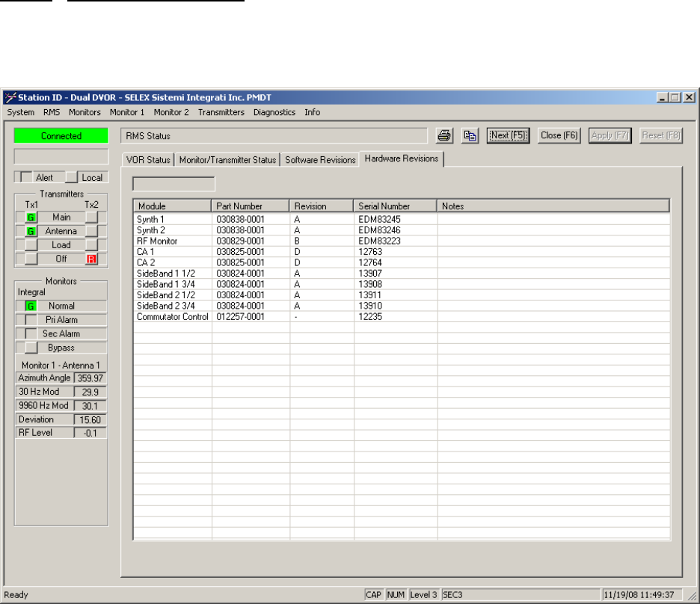The height and width of the screenshot is (604, 700).
Task: Click the Normal monitor green indicator
Action: [31, 306]
